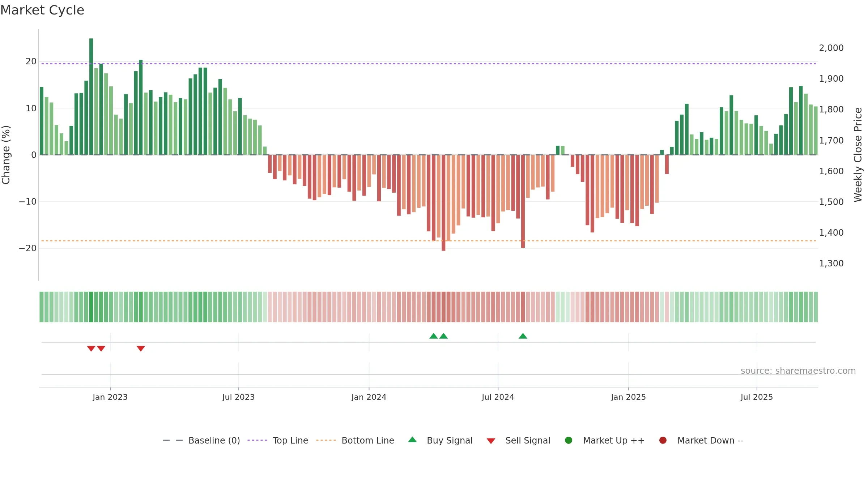
Task: Click the Jan 2025 axis label
Action: tap(628, 397)
